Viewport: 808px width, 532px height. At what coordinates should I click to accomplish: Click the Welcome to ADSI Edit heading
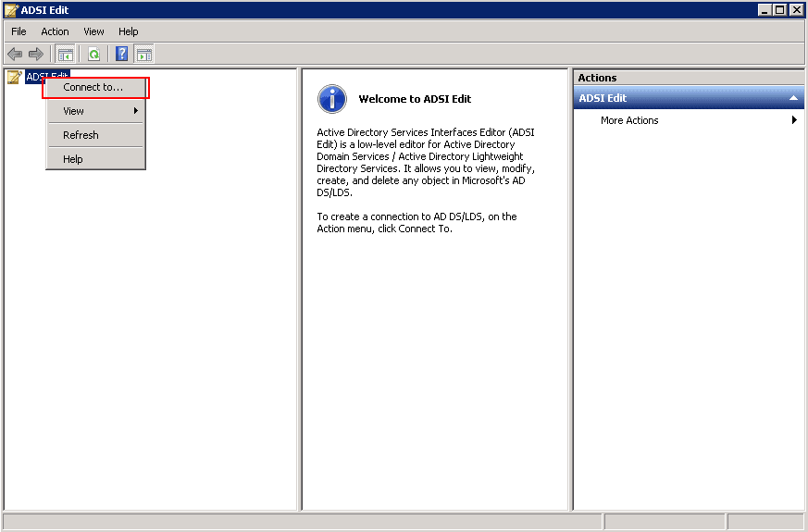click(x=415, y=99)
